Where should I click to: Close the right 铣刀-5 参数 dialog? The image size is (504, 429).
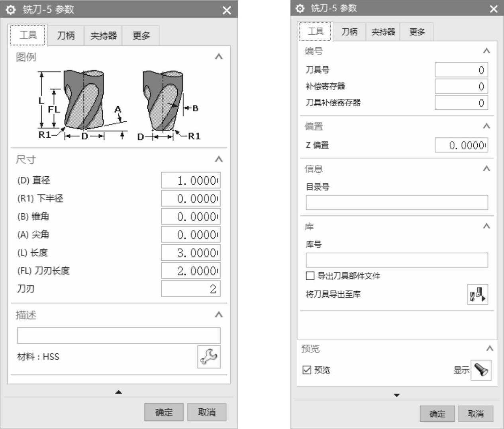(494, 9)
